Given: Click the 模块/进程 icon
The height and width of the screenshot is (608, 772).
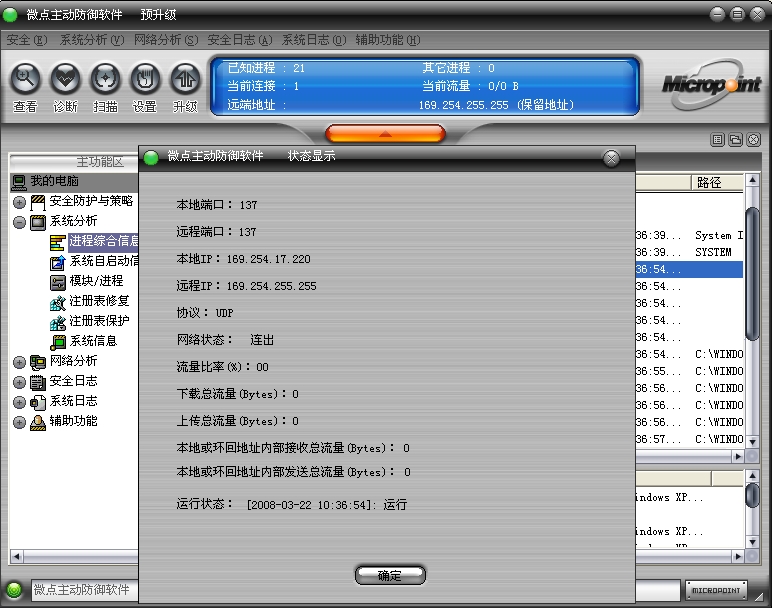Looking at the screenshot, I should pos(58,282).
